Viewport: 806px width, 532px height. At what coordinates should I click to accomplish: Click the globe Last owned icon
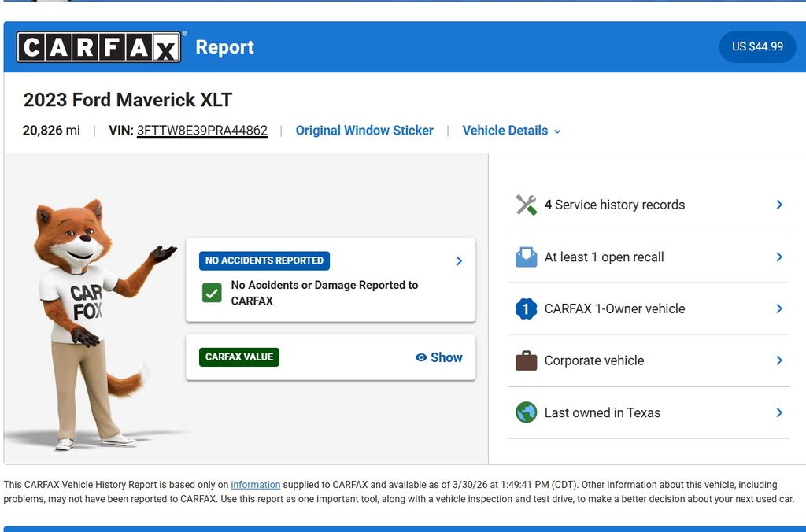pos(526,412)
